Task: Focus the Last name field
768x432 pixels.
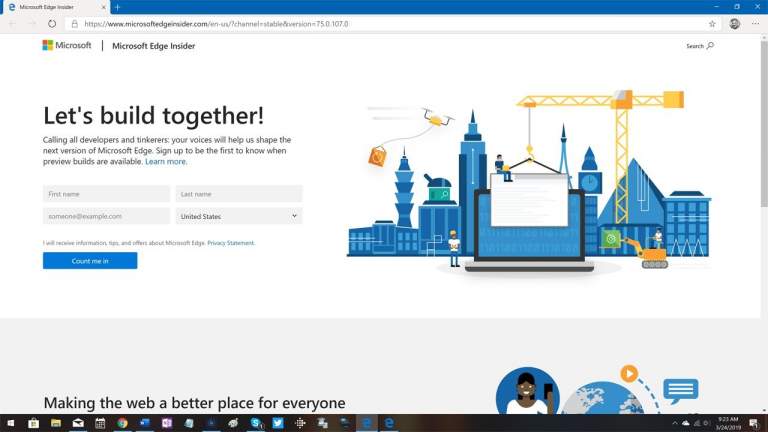Action: tap(239, 194)
